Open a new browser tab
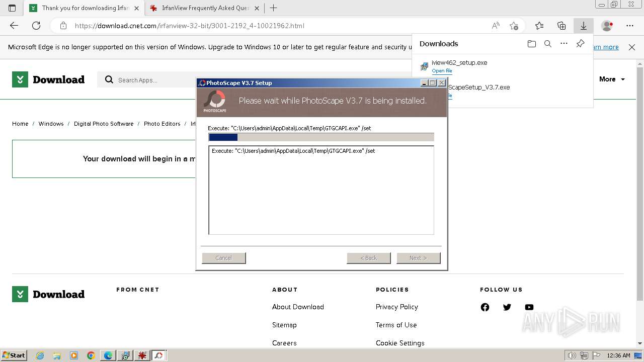Image resolution: width=644 pixels, height=362 pixels. click(274, 8)
